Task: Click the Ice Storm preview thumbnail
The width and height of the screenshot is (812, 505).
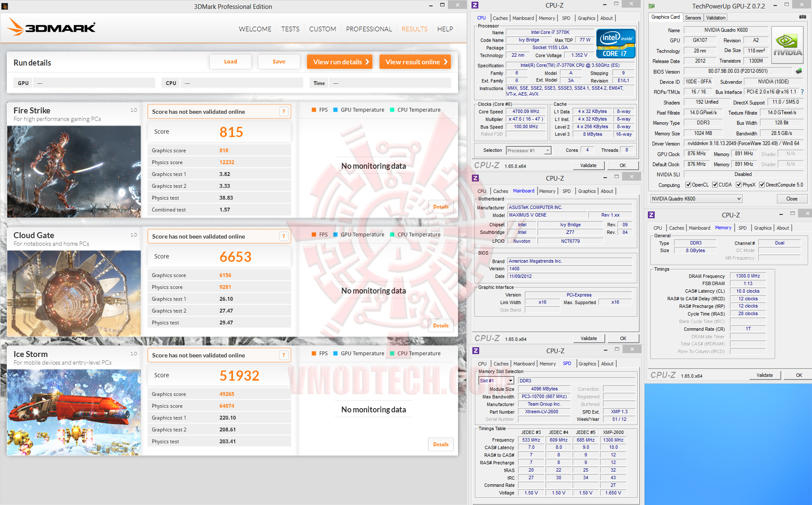Action: 74,412
